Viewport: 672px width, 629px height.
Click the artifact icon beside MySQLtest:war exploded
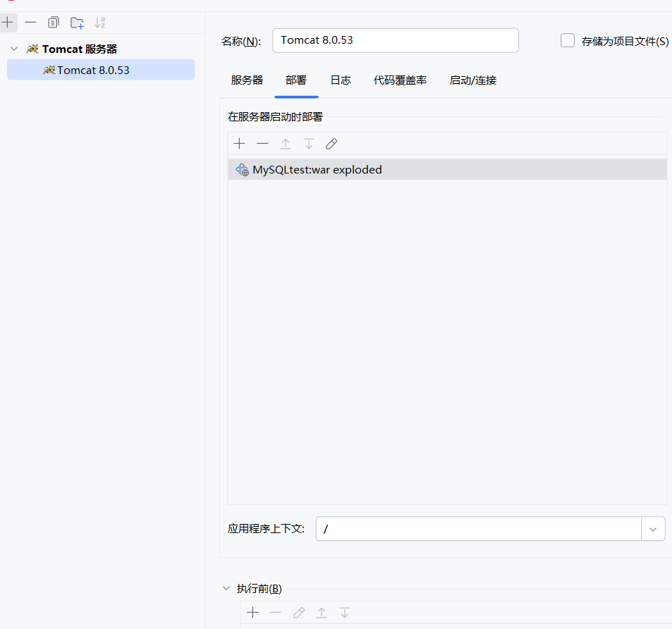(x=242, y=170)
